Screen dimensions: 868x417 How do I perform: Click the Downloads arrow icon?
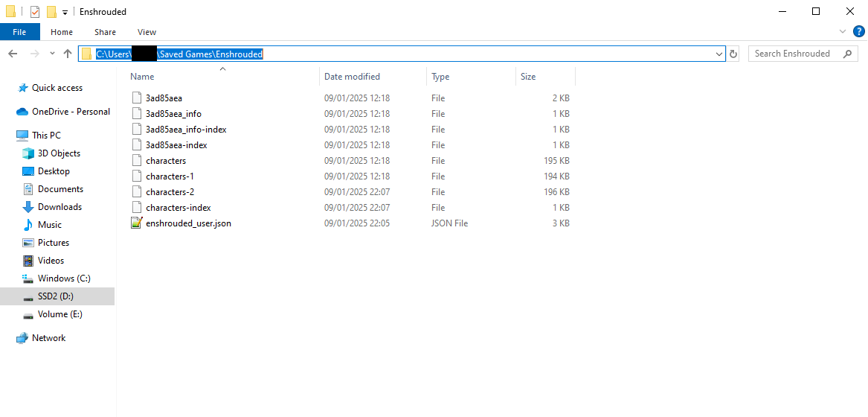[x=28, y=207]
